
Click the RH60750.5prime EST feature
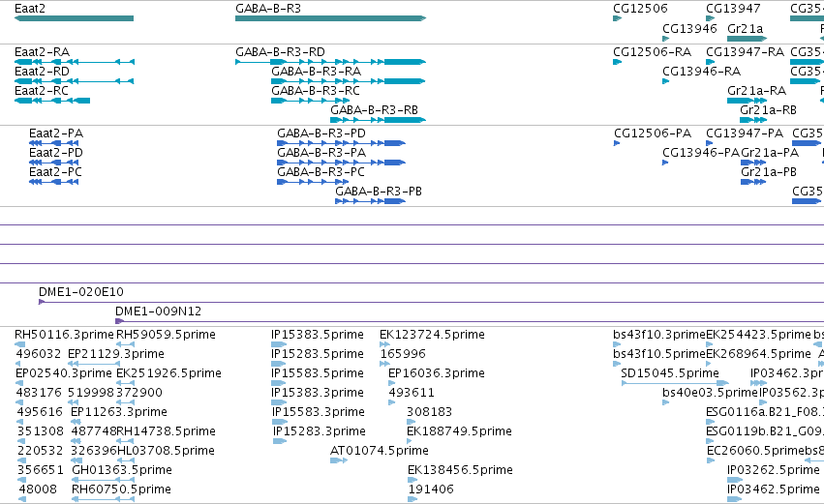[x=103, y=499]
